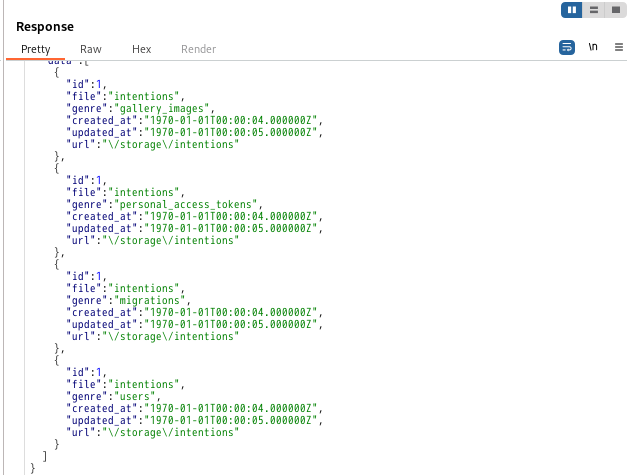
Task: Click the Response panel heading
Action: click(45, 27)
